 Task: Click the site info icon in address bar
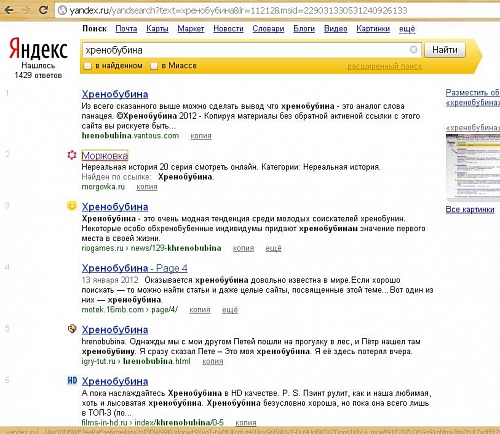click(62, 10)
